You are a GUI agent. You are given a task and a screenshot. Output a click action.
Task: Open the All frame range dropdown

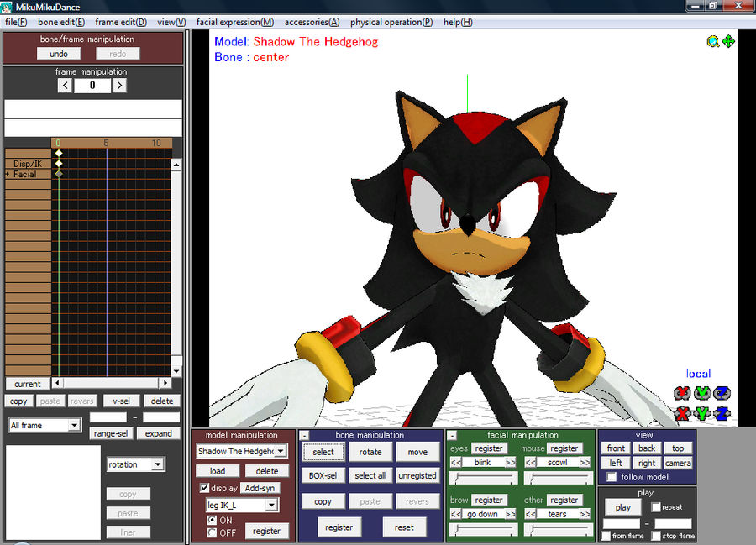coord(44,425)
